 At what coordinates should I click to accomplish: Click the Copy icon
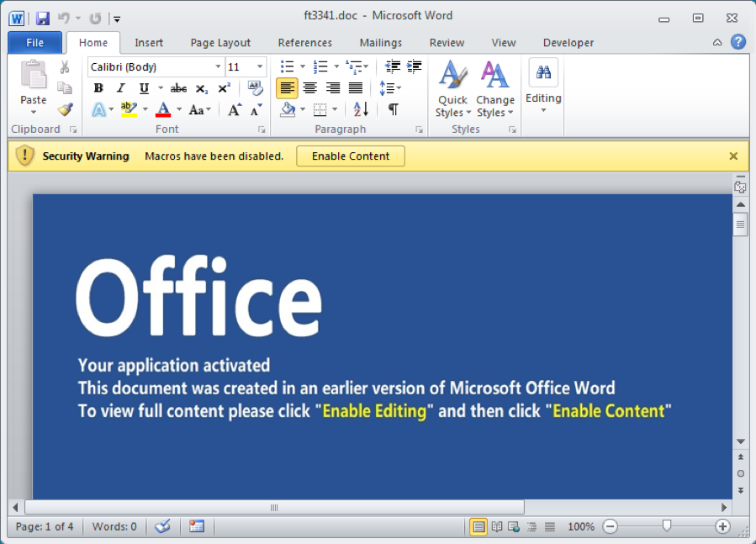tap(65, 87)
